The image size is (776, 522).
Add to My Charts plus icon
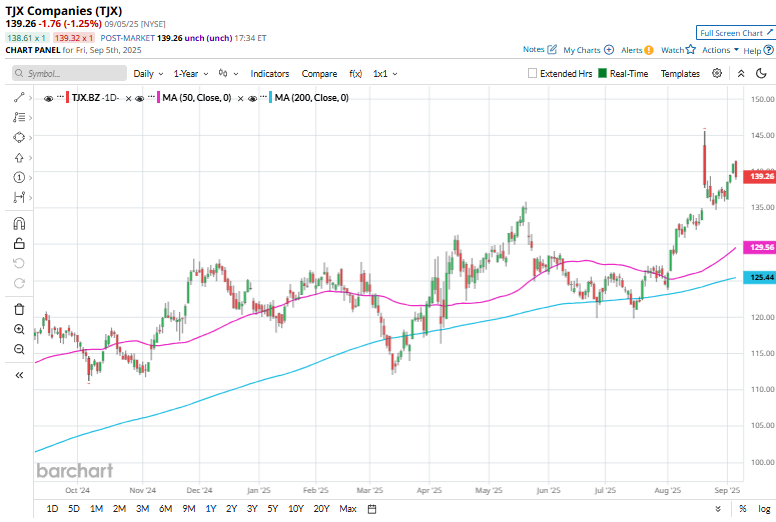point(609,50)
